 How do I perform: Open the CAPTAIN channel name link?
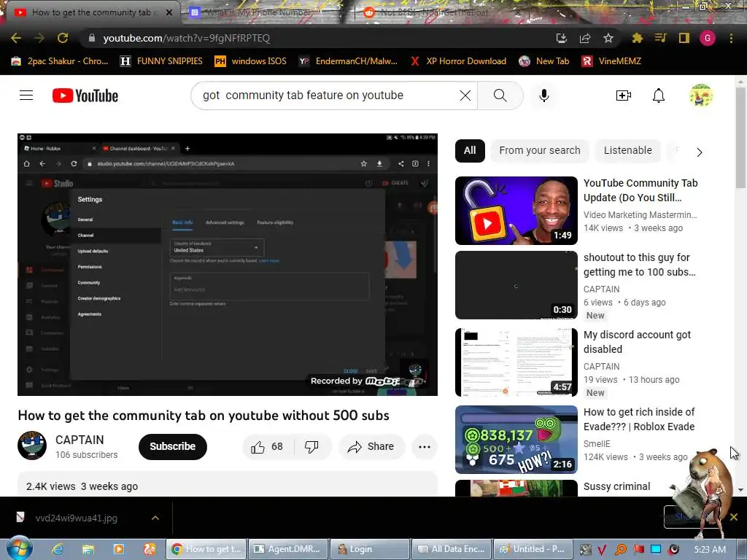(80, 440)
